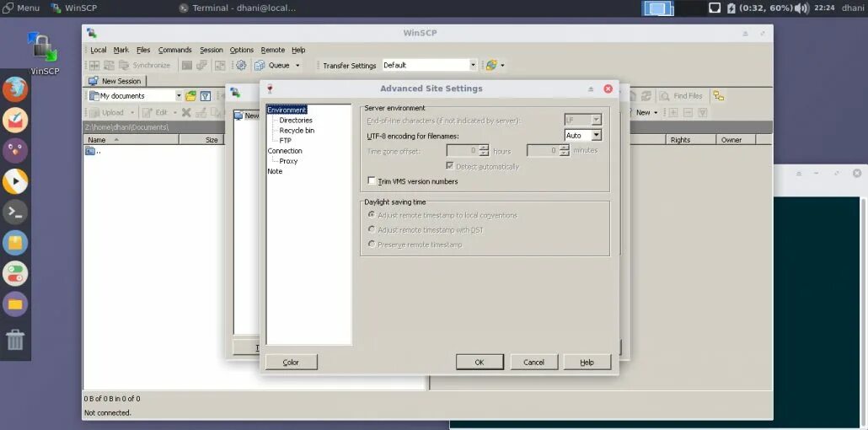Enable Trim VMS version numbers checkbox

[372, 181]
